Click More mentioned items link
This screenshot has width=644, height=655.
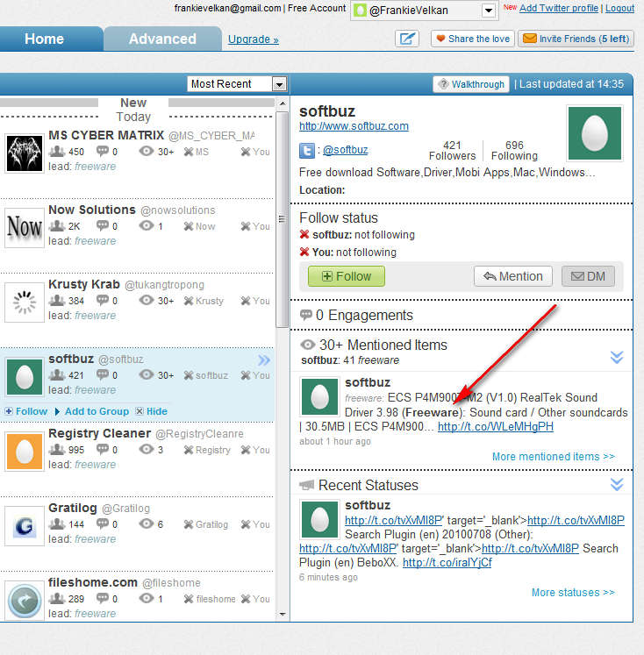[554, 457]
